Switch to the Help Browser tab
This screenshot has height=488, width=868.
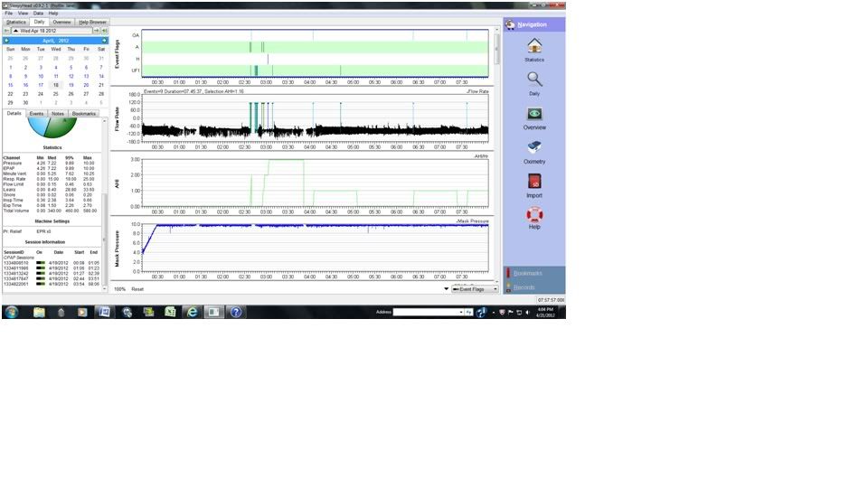92,22
